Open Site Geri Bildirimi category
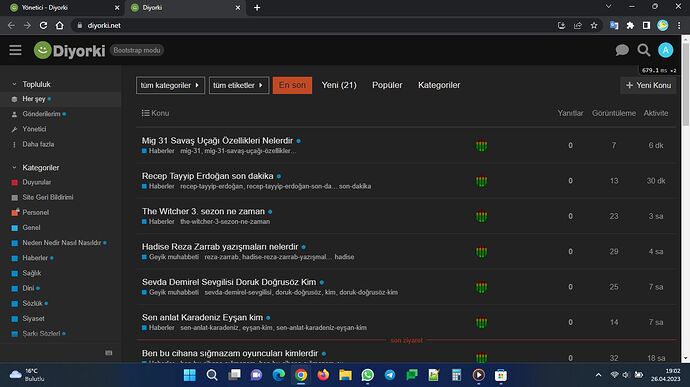The width and height of the screenshot is (690, 387). tap(48, 197)
